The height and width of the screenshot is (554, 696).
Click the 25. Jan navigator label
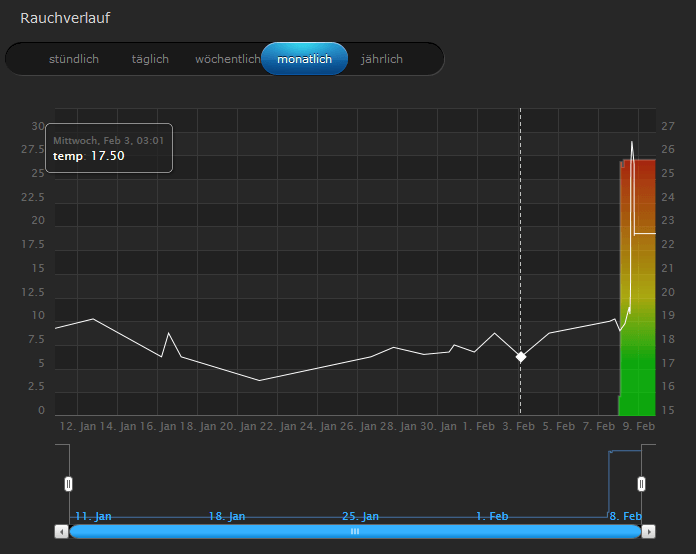tap(359, 516)
